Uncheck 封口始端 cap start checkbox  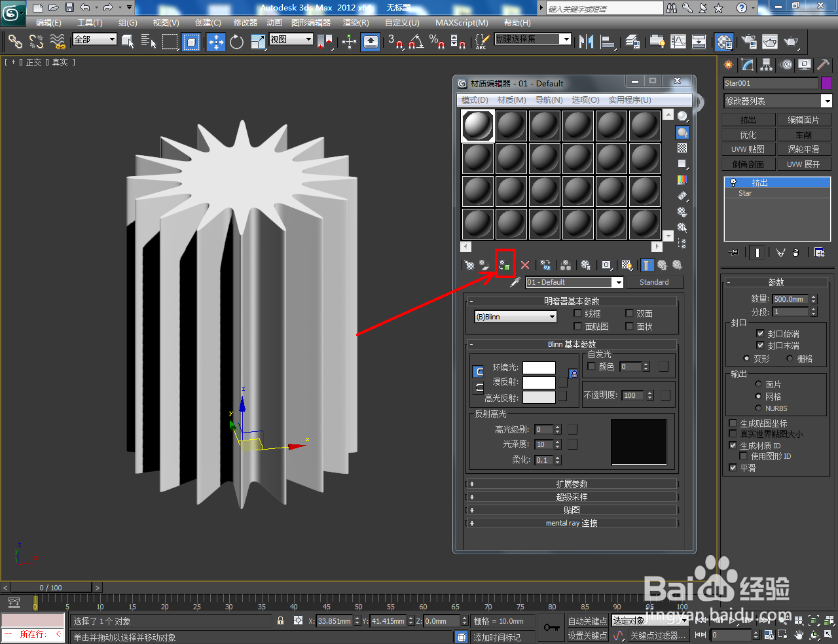tap(760, 333)
